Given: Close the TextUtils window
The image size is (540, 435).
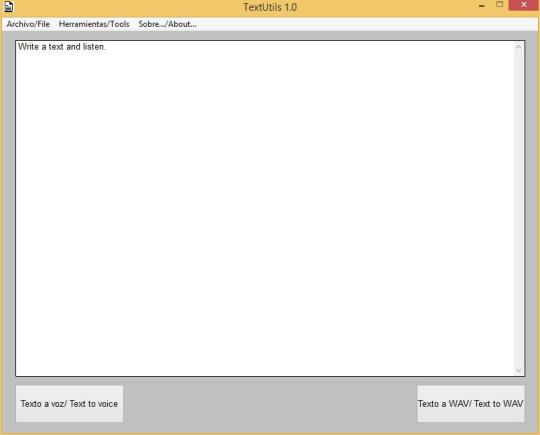Looking at the screenshot, I should (523, 5).
